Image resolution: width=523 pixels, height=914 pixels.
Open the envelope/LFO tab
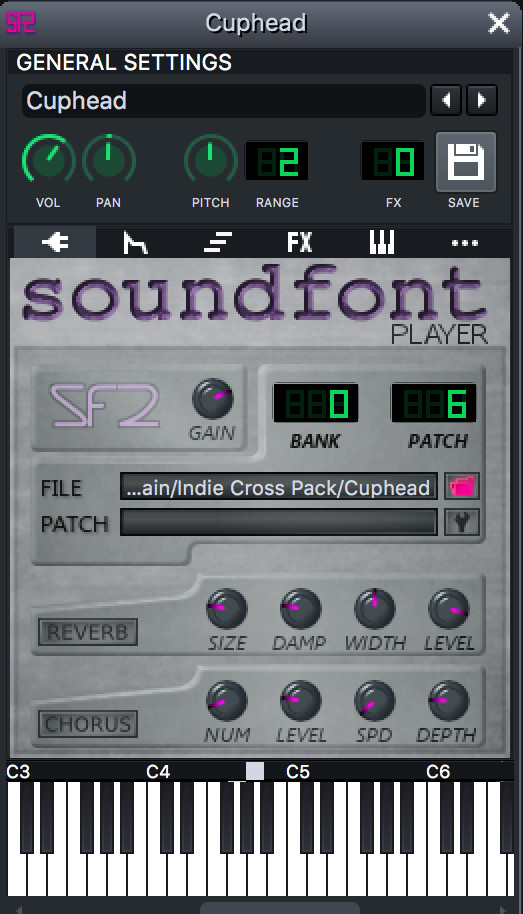click(135, 242)
